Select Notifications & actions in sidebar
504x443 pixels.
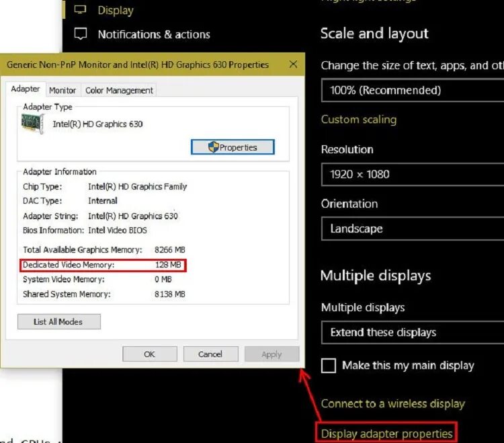coord(154,34)
